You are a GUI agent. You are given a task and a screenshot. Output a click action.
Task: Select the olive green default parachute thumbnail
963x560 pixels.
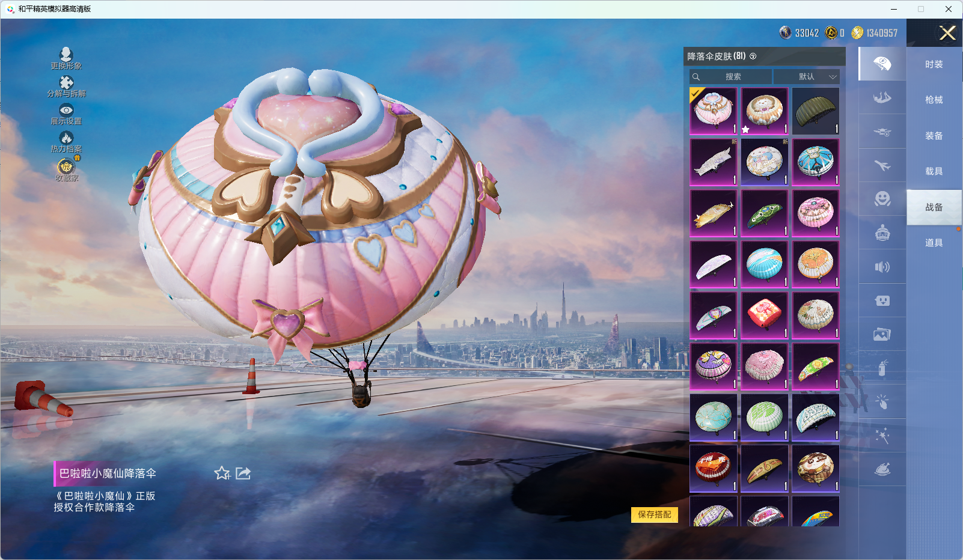815,111
